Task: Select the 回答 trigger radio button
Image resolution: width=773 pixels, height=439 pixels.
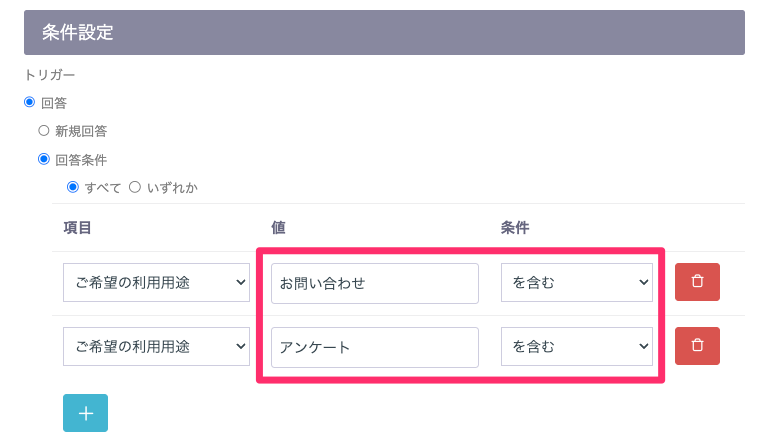Action: (x=30, y=102)
